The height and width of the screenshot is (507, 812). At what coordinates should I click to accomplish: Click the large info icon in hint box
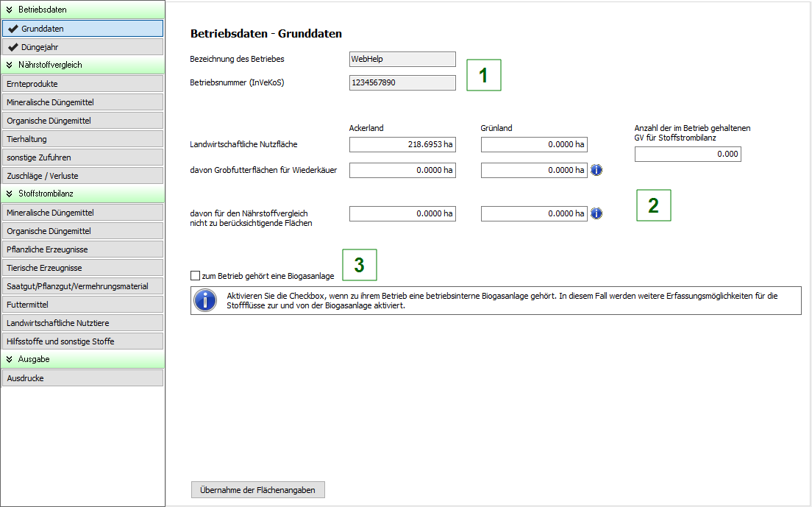pyautogui.click(x=204, y=300)
